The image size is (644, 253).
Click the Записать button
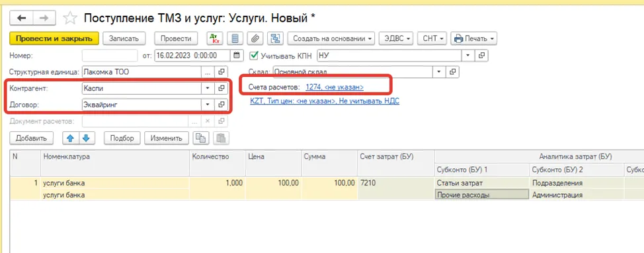click(124, 38)
